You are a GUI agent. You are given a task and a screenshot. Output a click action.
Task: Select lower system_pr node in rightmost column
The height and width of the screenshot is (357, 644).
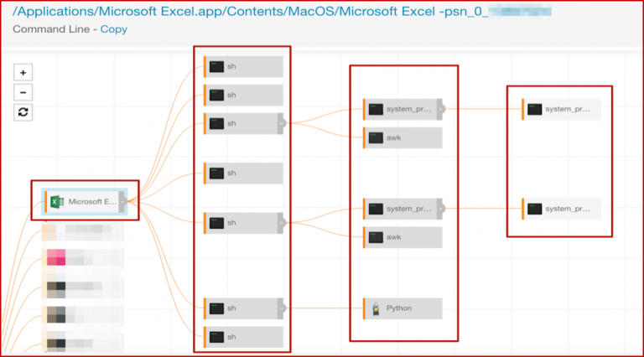pos(560,208)
